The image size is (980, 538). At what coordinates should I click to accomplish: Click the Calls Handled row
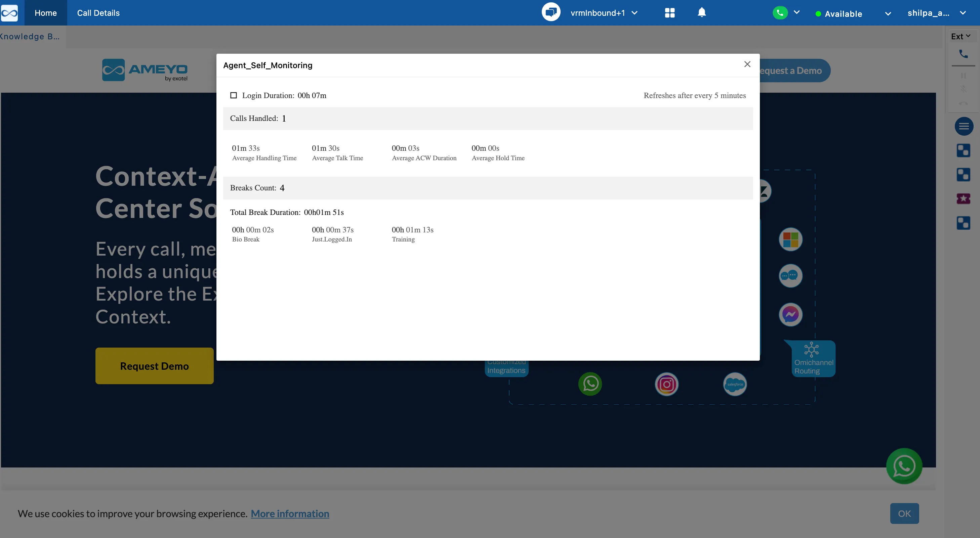[x=488, y=118]
